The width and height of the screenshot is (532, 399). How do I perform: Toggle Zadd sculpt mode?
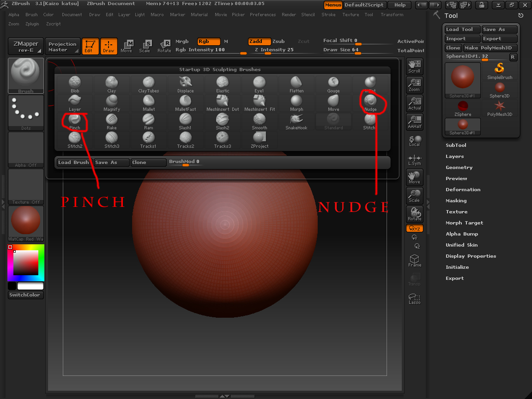[x=259, y=42]
